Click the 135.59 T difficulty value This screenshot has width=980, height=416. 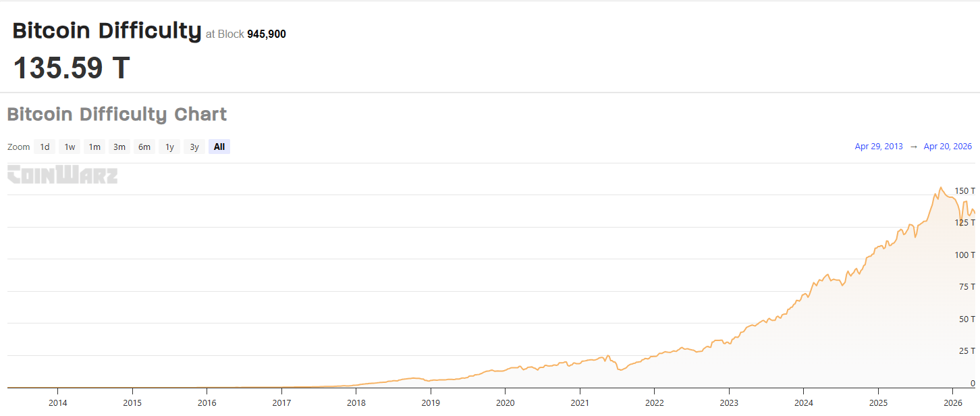click(x=72, y=68)
